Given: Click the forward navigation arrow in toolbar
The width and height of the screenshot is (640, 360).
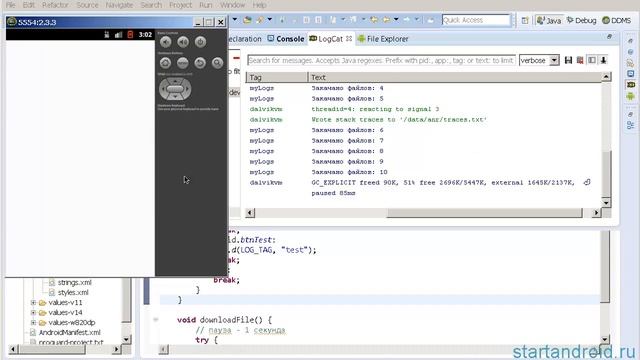Looking at the screenshot, I should 407,20.
